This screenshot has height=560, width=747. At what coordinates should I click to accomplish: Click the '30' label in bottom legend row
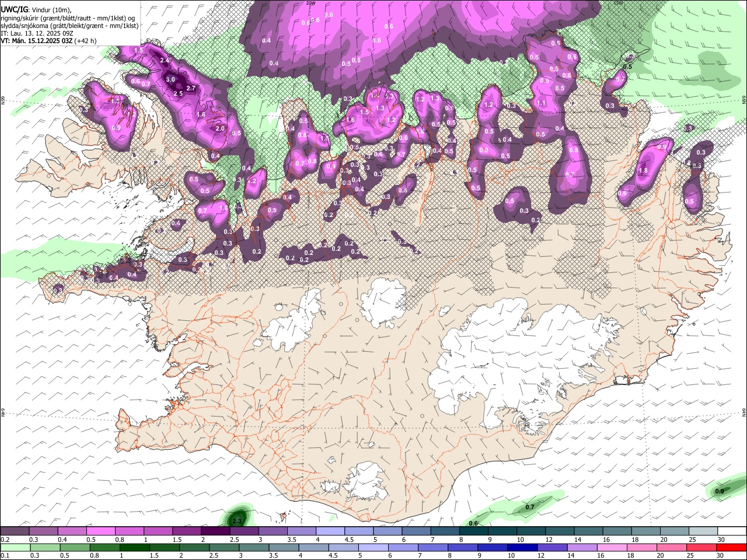(721, 555)
